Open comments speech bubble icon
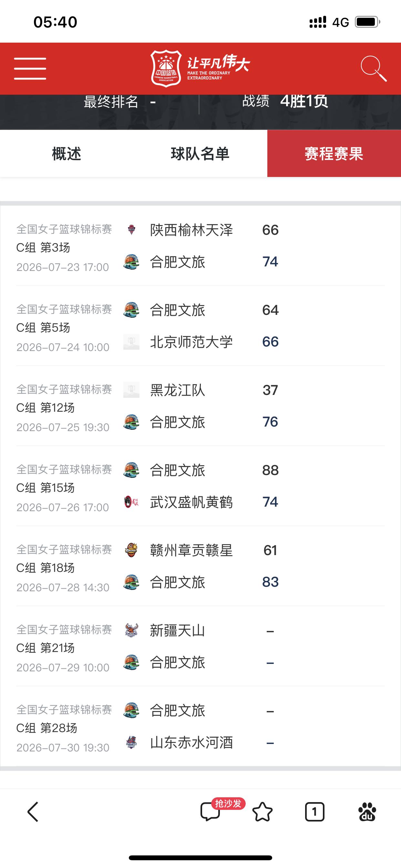Viewport: 401px width, 868px height. pos(210,812)
